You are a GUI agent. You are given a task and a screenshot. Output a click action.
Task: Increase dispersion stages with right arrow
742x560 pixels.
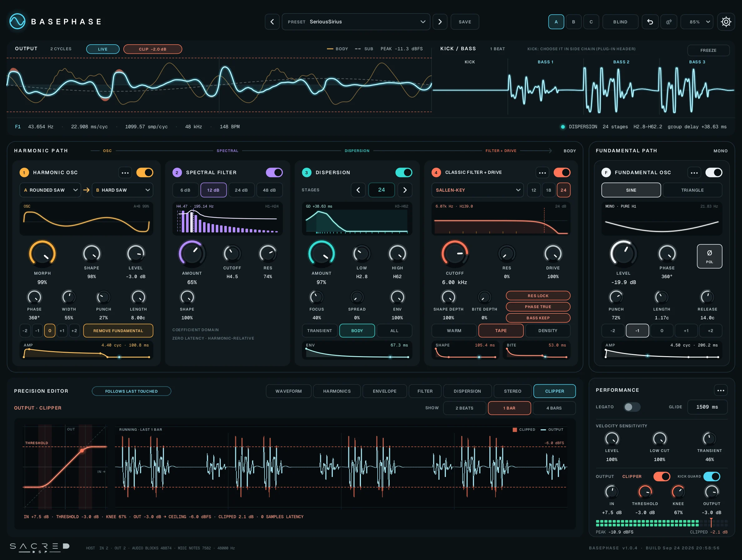[405, 190]
